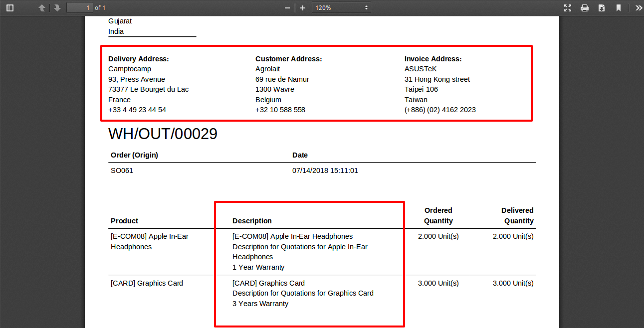
Task: Select the date 07/14/2018 15:11:01
Action: tap(325, 170)
